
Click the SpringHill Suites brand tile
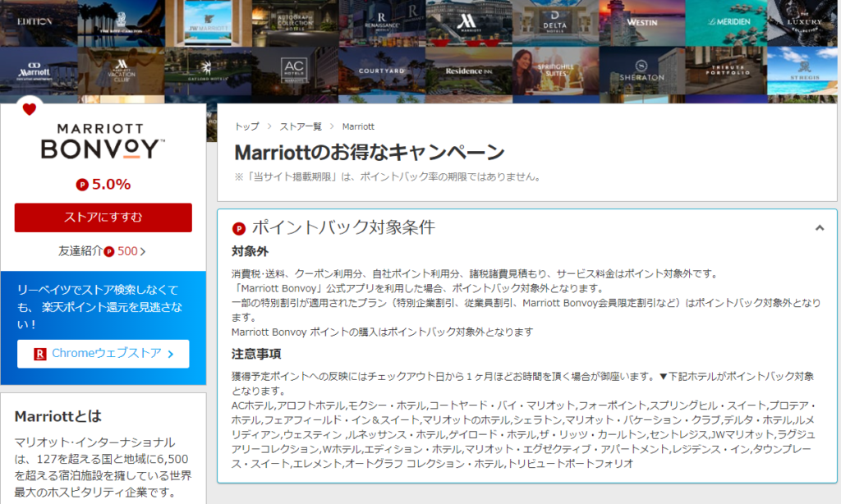point(555,71)
